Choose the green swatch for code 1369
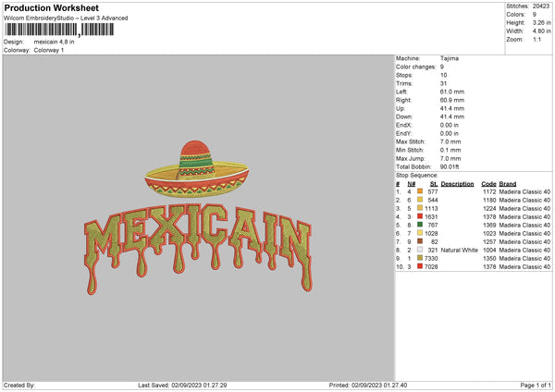This screenshot has width=555, height=392. [420, 225]
